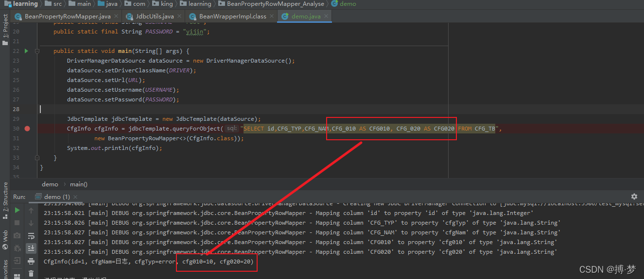
Task: Attach debugger via the bug icon
Action: (x=17, y=248)
